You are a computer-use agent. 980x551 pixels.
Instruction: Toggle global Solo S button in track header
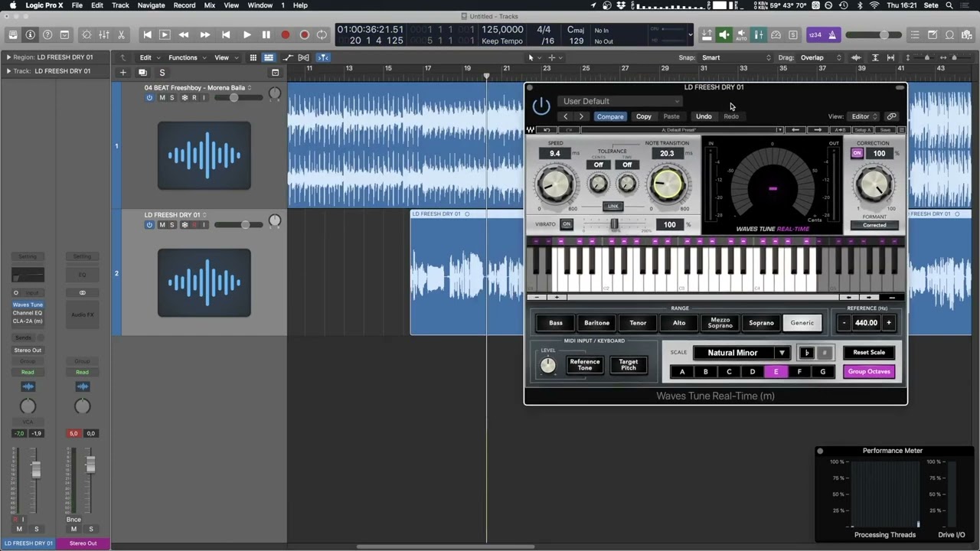pyautogui.click(x=162, y=73)
